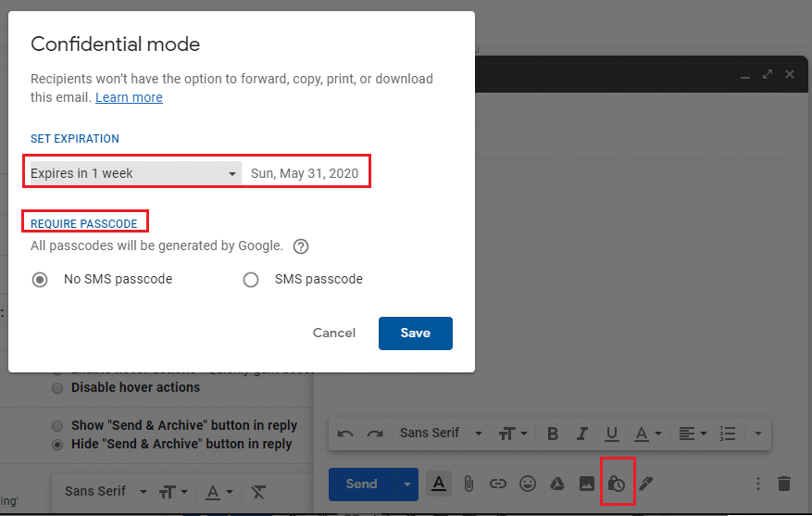Open more send options arrow next to Send
The width and height of the screenshot is (812, 516).
click(407, 485)
